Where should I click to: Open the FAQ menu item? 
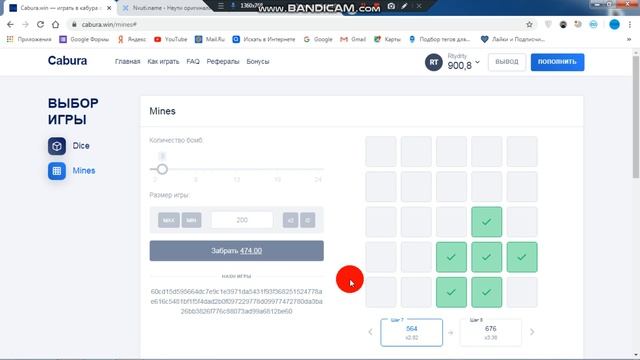193,62
